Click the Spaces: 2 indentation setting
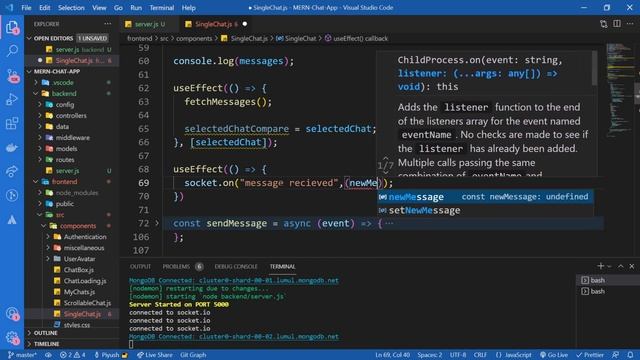The width and height of the screenshot is (640, 360). point(429,355)
